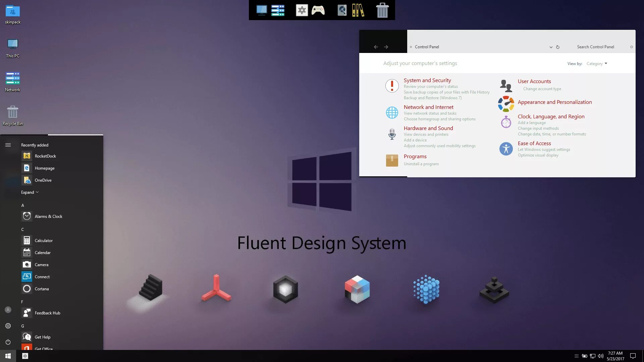Click the gamepad icon in top dock
644x362 pixels.
pyautogui.click(x=318, y=10)
